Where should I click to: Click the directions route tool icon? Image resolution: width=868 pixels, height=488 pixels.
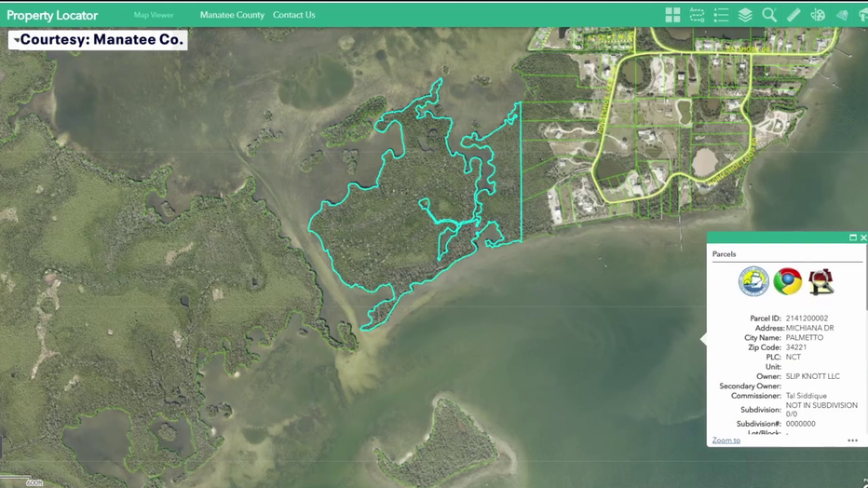coord(697,15)
